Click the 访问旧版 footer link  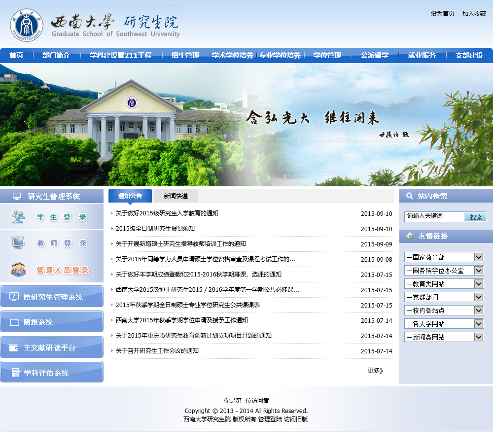[295, 419]
